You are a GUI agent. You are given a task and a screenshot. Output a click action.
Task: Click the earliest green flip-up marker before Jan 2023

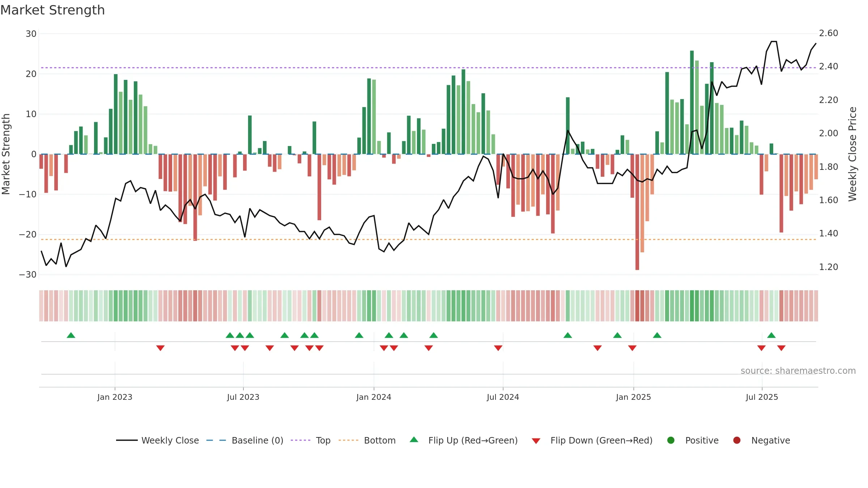[x=71, y=335]
